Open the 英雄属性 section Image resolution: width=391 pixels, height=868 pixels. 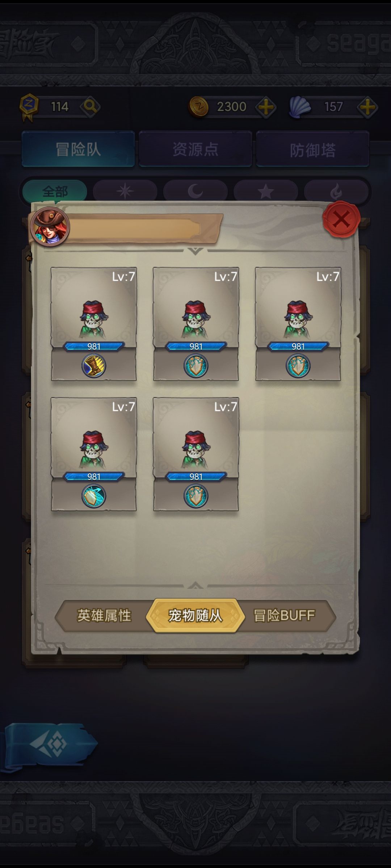(x=104, y=616)
